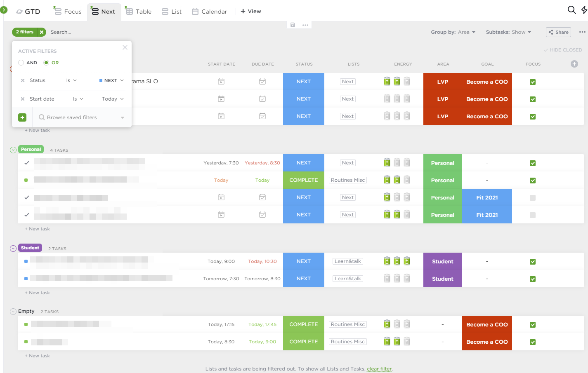
Task: Open the Today date value dropdown
Action: [113, 99]
